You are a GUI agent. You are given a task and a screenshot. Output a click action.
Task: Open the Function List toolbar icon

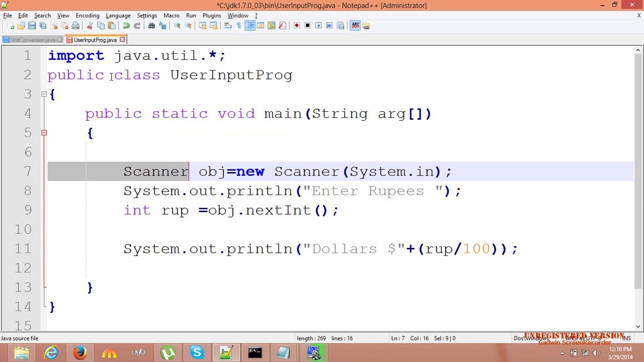pyautogui.click(x=282, y=26)
